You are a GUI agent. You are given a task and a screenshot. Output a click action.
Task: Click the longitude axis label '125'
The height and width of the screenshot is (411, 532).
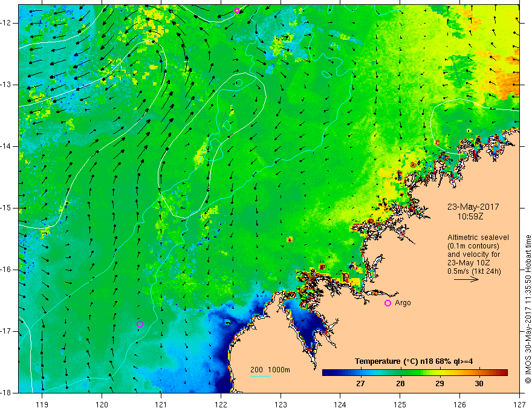coord(400,404)
